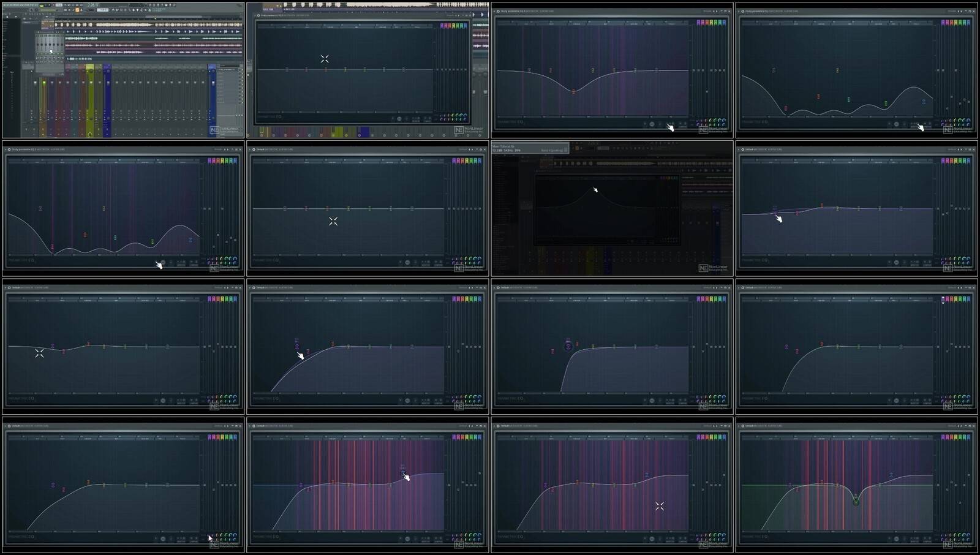The height and width of the screenshot is (555, 980).
Task: Click the circled purple band node on the steep high-pass curve
Action: (568, 346)
